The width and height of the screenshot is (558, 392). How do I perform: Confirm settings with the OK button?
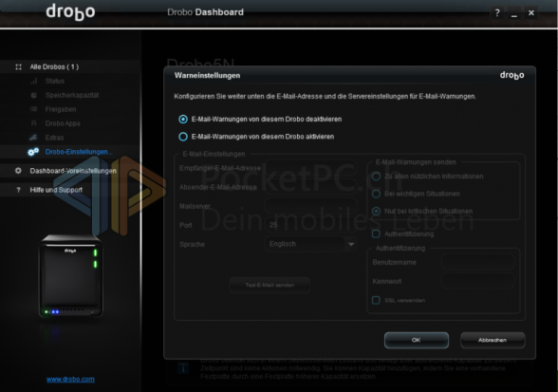pos(417,341)
